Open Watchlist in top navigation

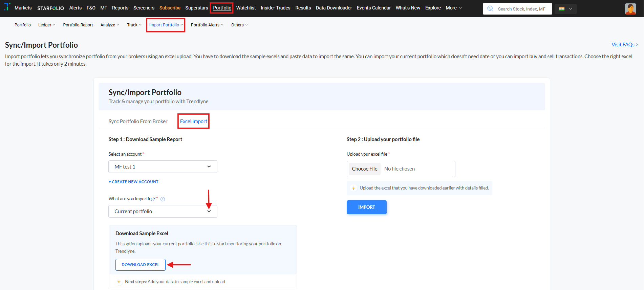click(x=246, y=8)
